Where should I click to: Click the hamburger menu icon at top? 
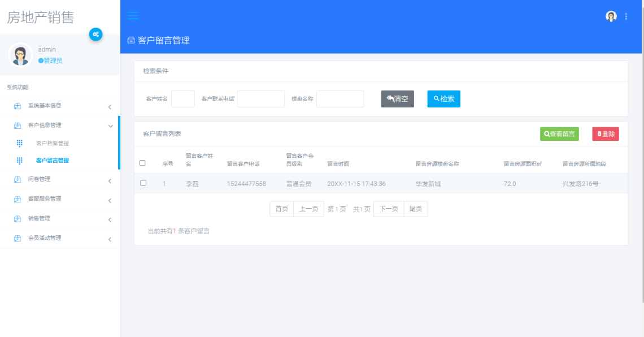click(133, 16)
